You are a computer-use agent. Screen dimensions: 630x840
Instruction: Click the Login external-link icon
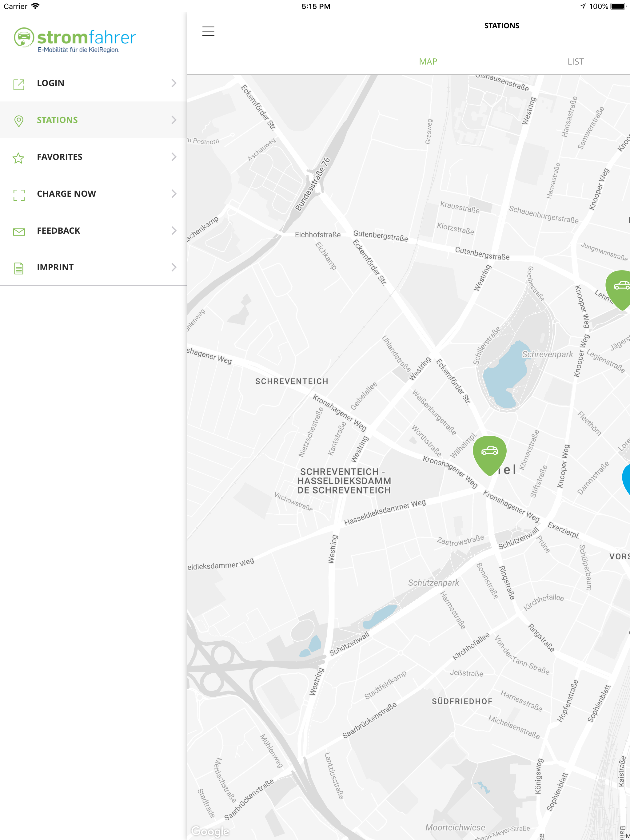[x=19, y=84]
